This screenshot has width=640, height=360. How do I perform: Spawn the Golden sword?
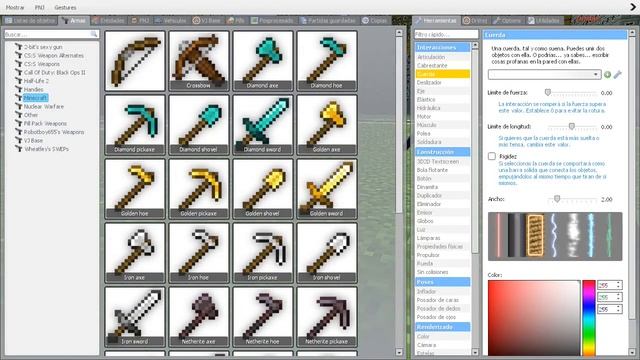(x=327, y=189)
